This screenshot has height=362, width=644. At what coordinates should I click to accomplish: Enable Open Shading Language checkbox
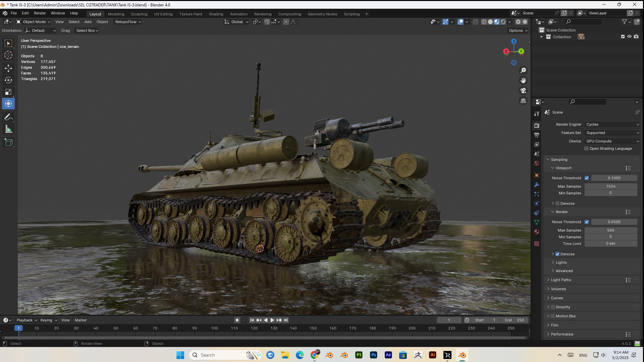coord(586,148)
